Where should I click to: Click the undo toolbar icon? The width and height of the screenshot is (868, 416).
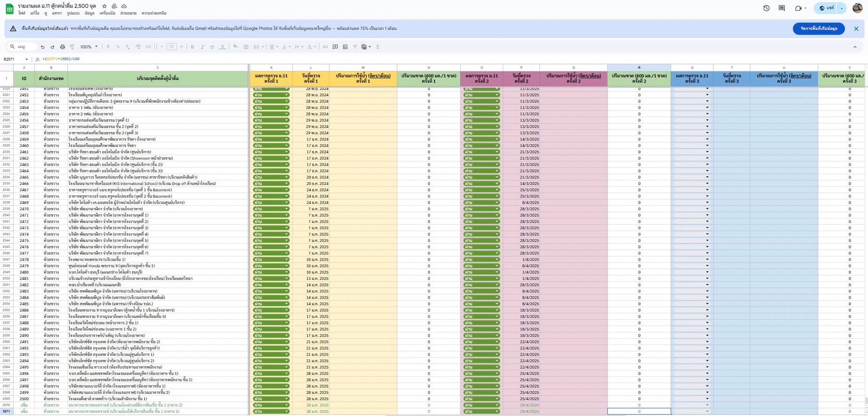point(42,47)
